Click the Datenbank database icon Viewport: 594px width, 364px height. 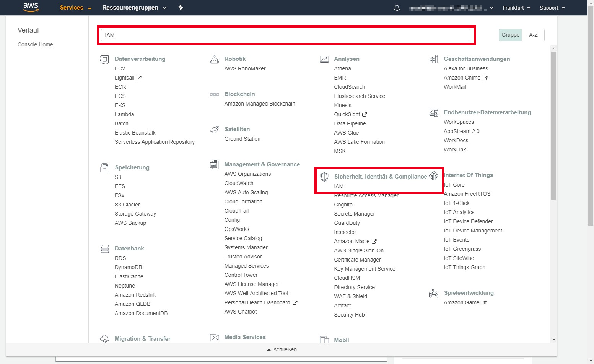[105, 249]
